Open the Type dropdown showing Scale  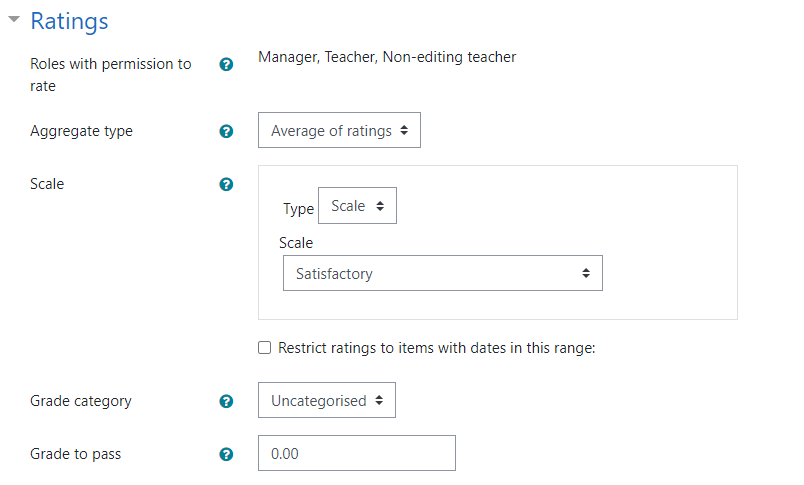[x=357, y=206]
